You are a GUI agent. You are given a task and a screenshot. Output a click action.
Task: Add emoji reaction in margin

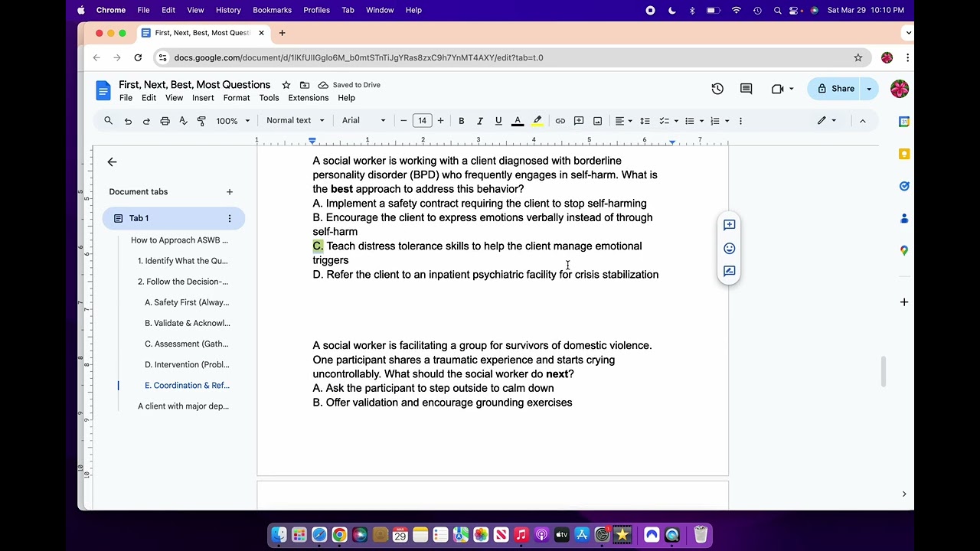[x=729, y=248]
